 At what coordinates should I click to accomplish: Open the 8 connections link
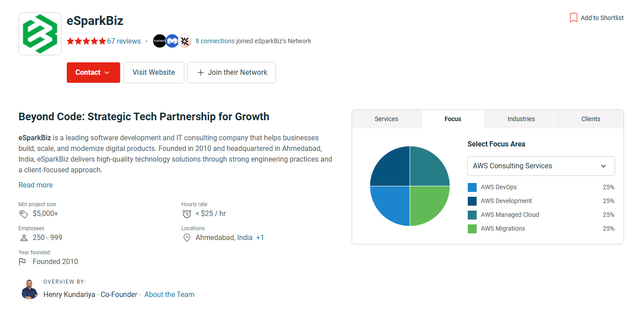215,41
